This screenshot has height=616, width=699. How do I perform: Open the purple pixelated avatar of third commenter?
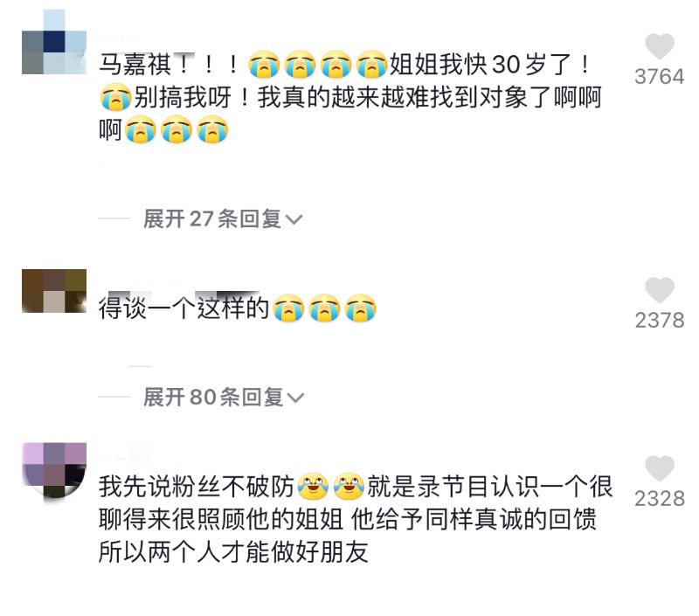coord(54,471)
